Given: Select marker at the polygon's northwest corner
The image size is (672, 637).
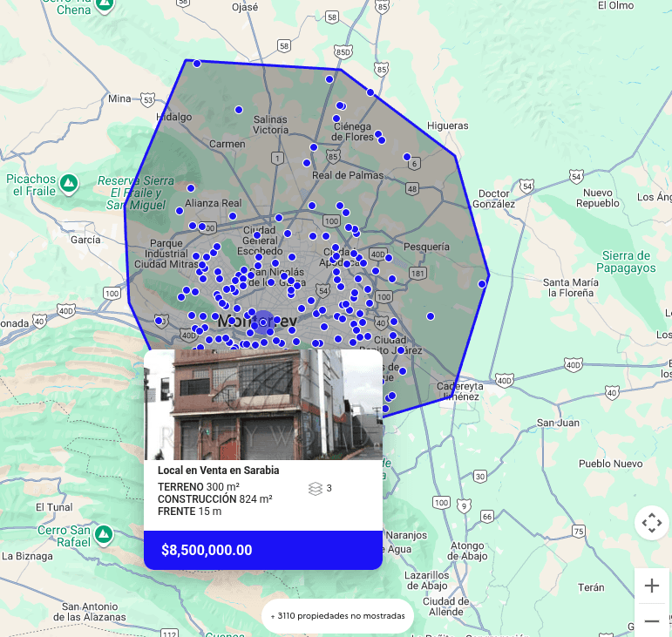Looking at the screenshot, I should tap(197, 64).
